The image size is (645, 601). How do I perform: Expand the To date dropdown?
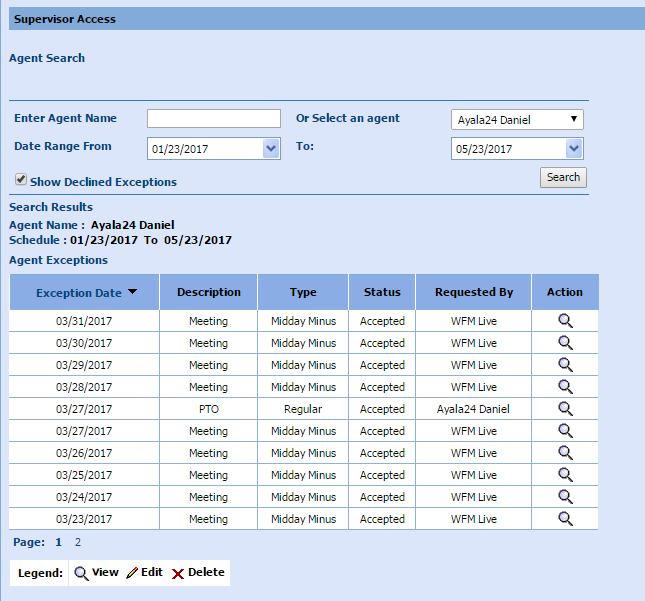573,149
